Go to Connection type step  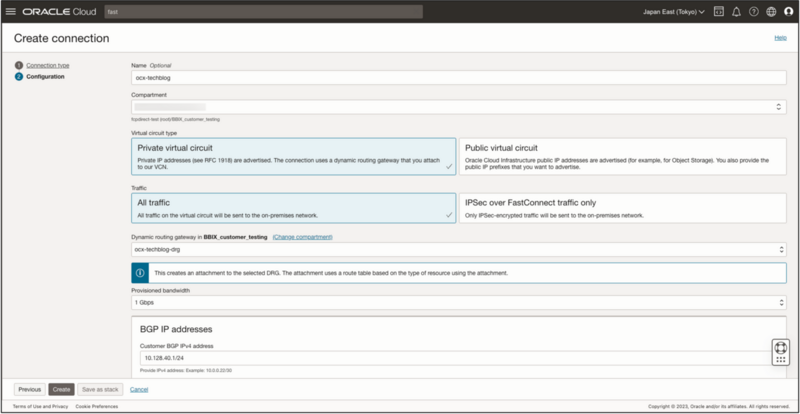coord(47,65)
